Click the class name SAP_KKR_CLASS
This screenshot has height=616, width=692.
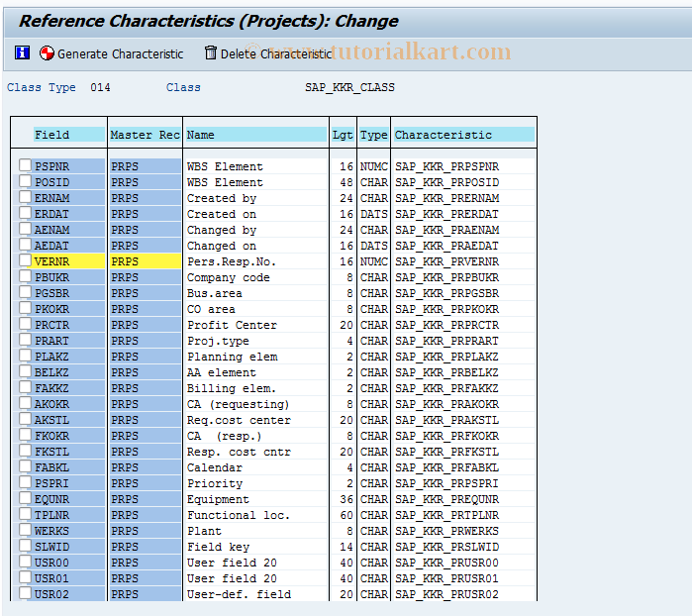point(349,87)
